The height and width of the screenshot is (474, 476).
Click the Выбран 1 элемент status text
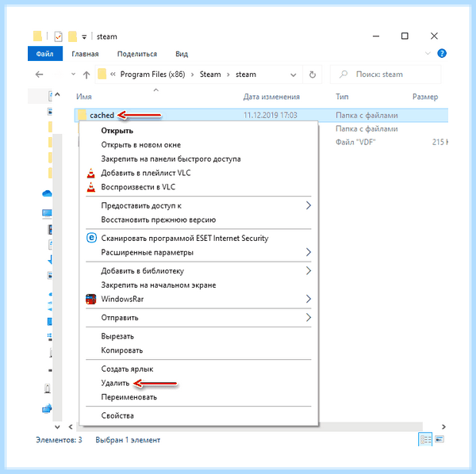pos(128,440)
